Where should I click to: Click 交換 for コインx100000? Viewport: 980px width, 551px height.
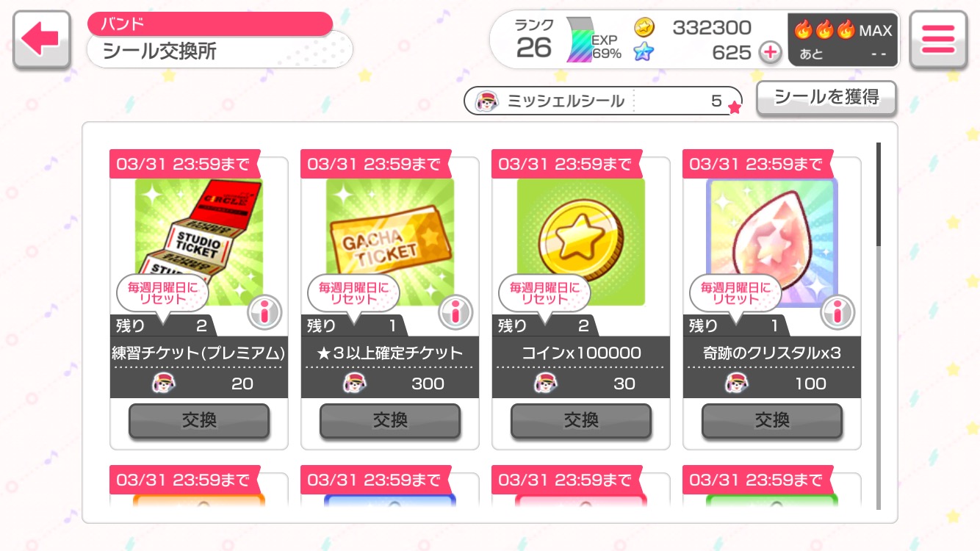(x=581, y=420)
